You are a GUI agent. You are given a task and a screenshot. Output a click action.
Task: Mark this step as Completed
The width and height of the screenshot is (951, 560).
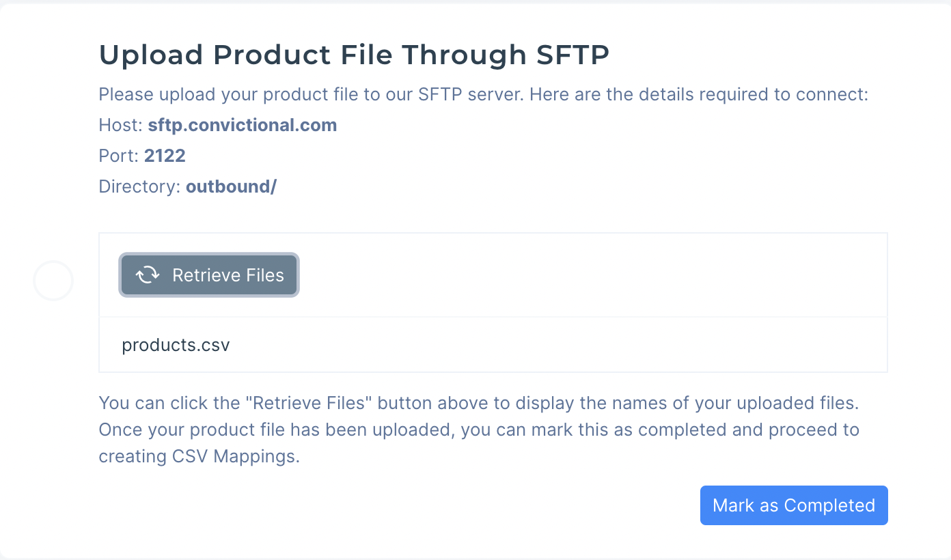tap(794, 505)
